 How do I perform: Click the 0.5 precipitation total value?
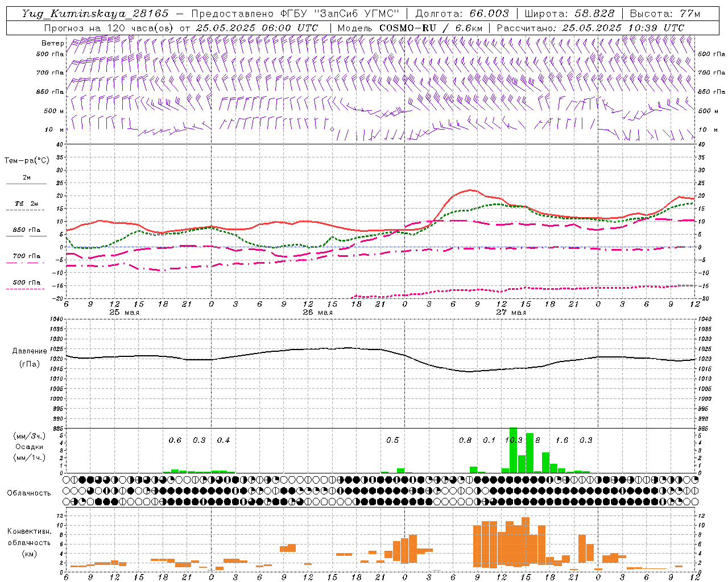392,440
